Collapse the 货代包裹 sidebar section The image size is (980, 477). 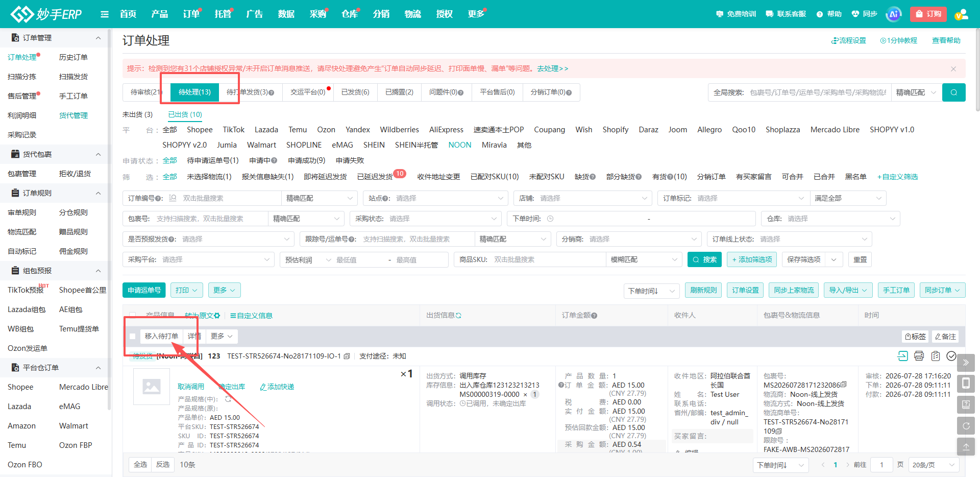[99, 154]
